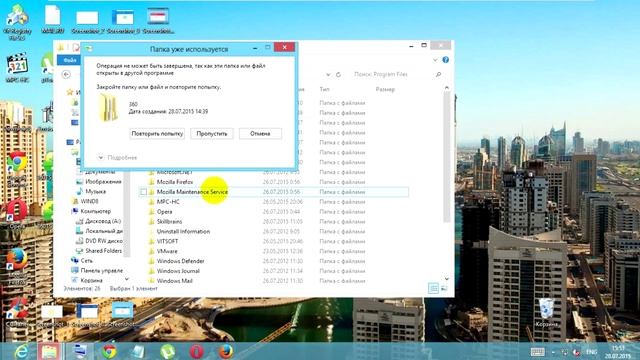Image resolution: width=640 pixels, height=360 pixels.
Task: Open Firefox from the taskbar
Action: point(225,351)
